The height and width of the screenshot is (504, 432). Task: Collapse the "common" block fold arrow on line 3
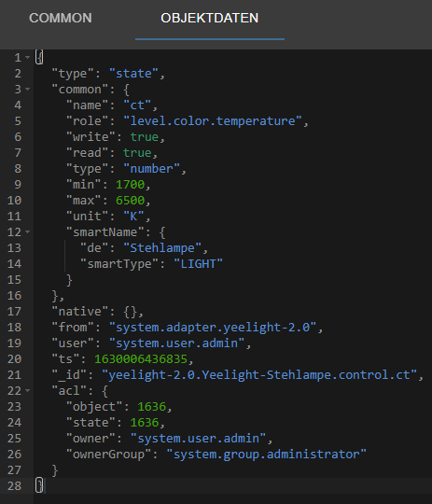pos(28,89)
